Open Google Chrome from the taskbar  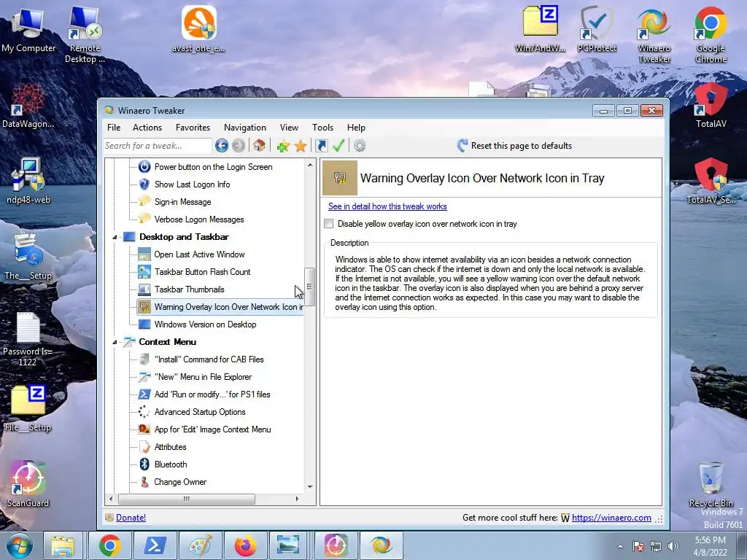(109, 545)
